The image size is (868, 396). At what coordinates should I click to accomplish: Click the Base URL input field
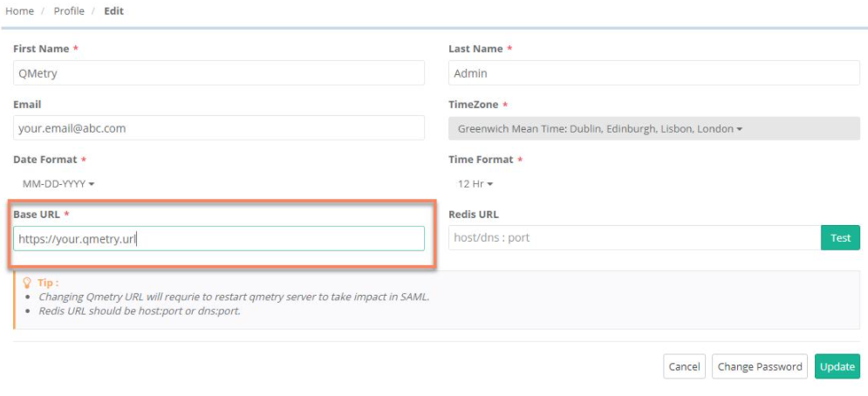pyautogui.click(x=219, y=239)
